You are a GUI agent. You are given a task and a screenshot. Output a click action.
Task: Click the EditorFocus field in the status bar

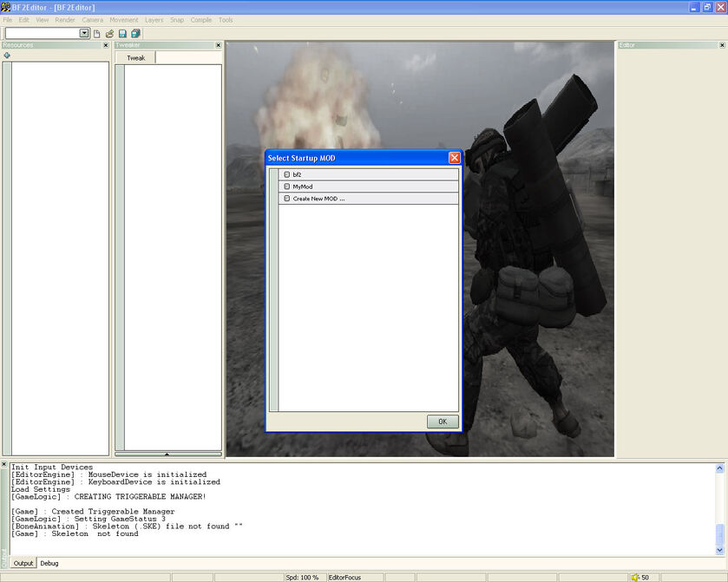point(345,576)
